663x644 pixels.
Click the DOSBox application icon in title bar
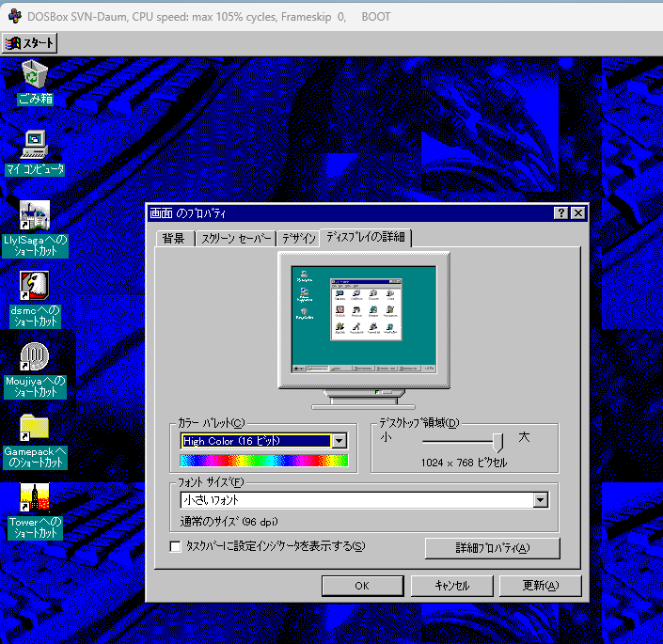(15, 16)
